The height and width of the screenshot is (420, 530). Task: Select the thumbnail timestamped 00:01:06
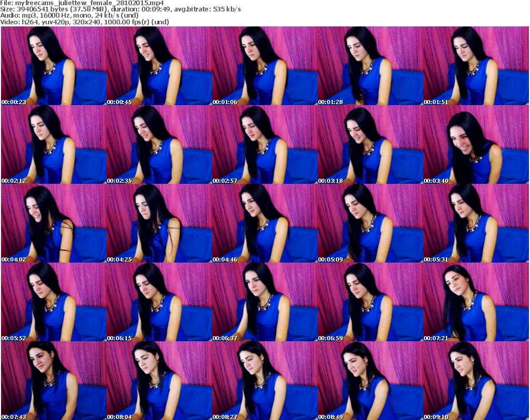tap(264, 66)
